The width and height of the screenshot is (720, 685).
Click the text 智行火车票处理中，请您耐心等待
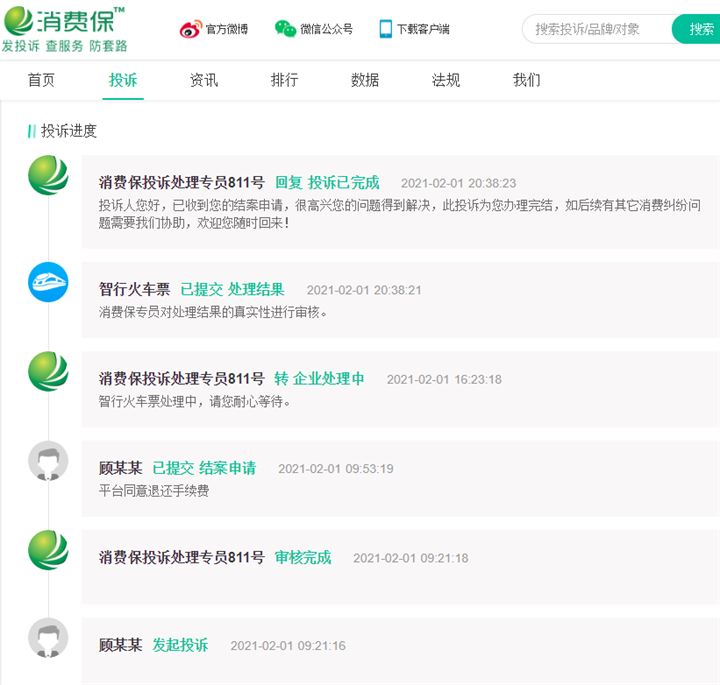pyautogui.click(x=195, y=402)
